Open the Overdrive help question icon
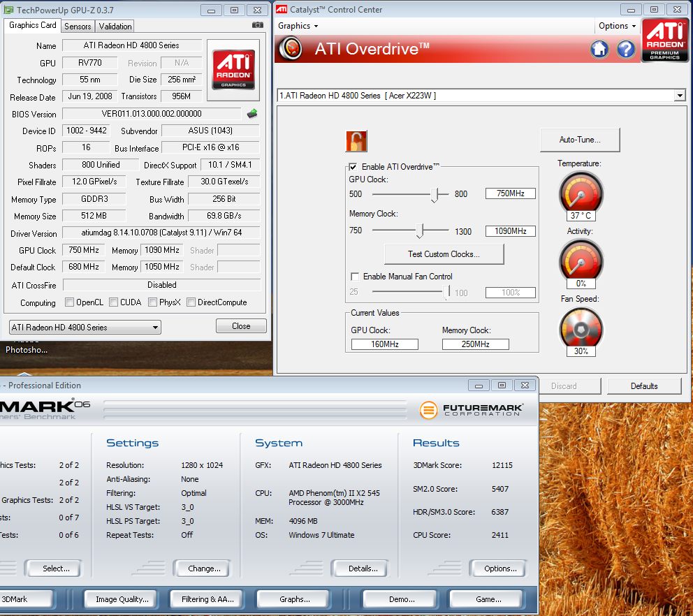Viewport: 693px width, 616px height. coord(626,49)
